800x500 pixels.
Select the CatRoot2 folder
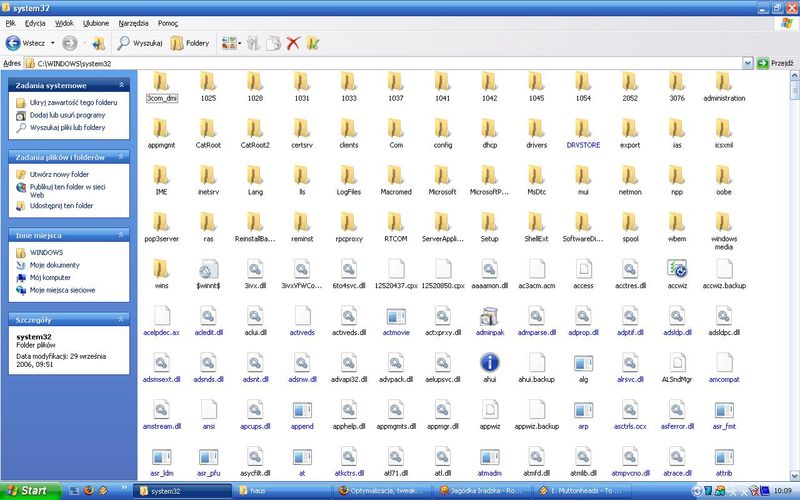255,134
